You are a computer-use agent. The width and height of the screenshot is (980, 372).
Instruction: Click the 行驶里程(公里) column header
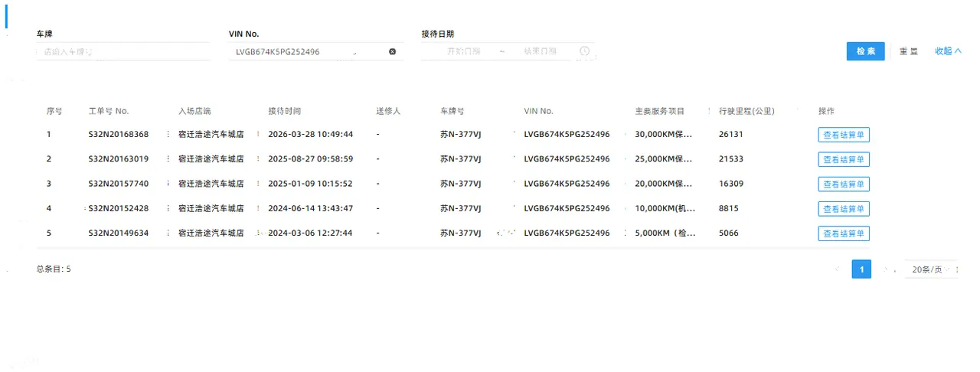[x=746, y=111]
